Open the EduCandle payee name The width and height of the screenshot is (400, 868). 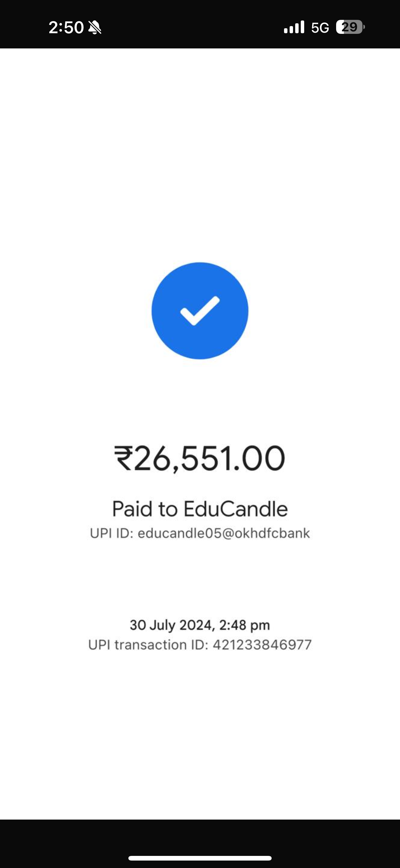(236, 509)
